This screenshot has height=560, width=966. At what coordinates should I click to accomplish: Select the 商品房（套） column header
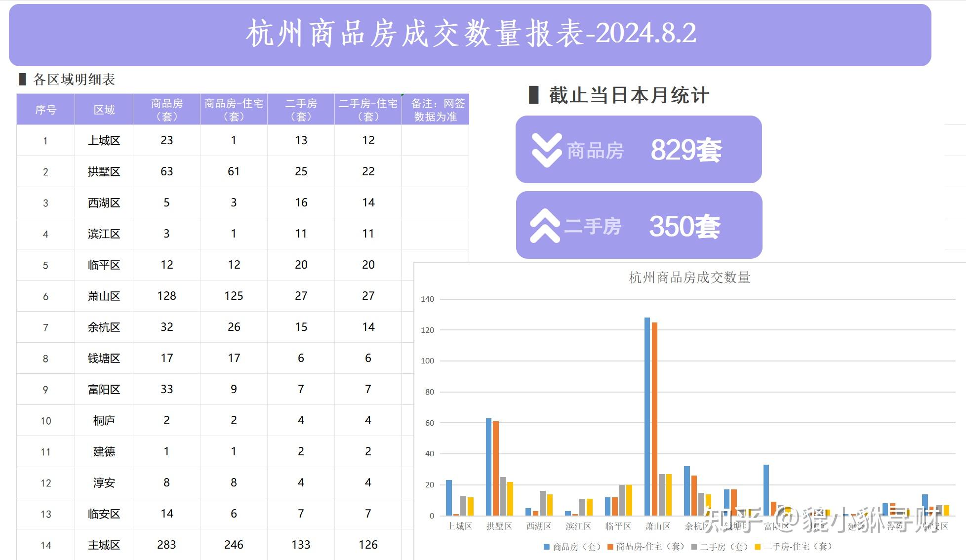pyautogui.click(x=166, y=110)
